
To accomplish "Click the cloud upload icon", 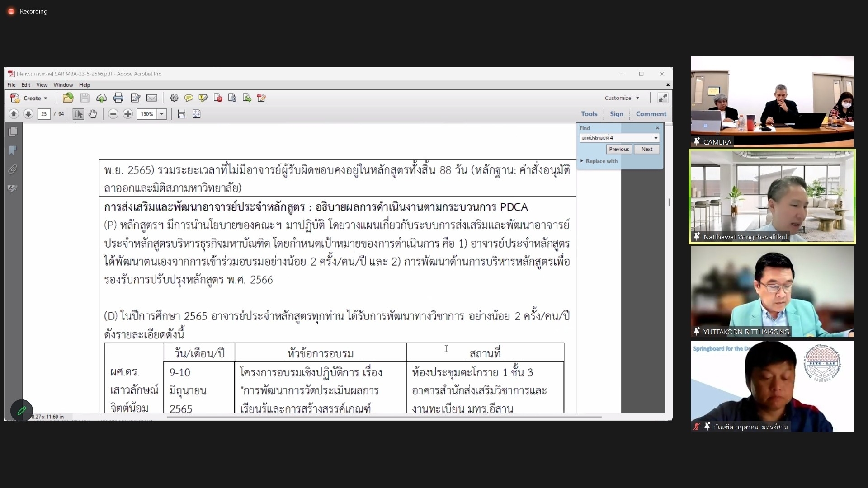I will [x=102, y=98].
